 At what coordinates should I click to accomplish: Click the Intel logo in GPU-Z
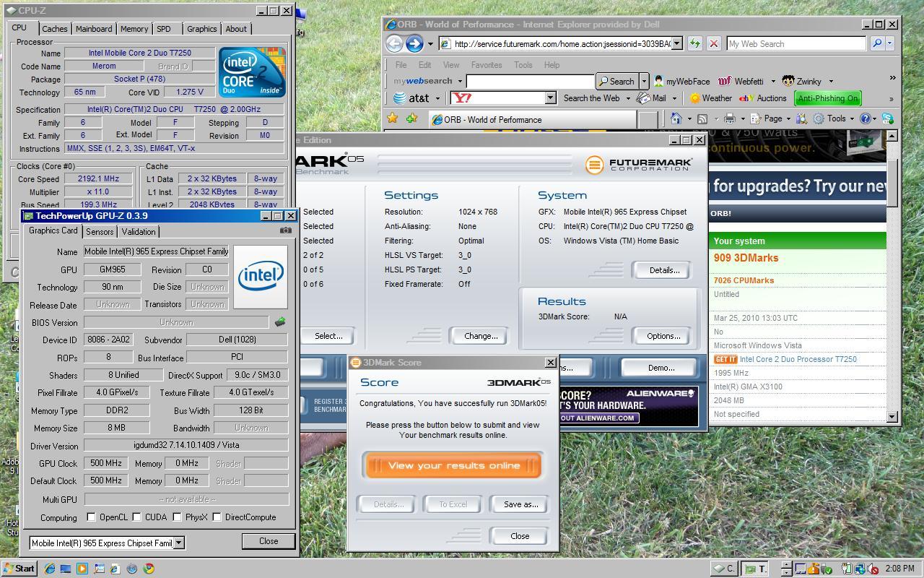261,276
